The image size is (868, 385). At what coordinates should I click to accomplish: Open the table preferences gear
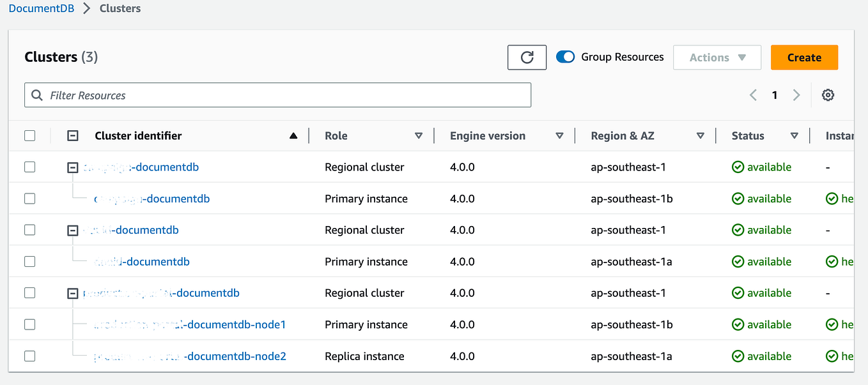pos(828,94)
